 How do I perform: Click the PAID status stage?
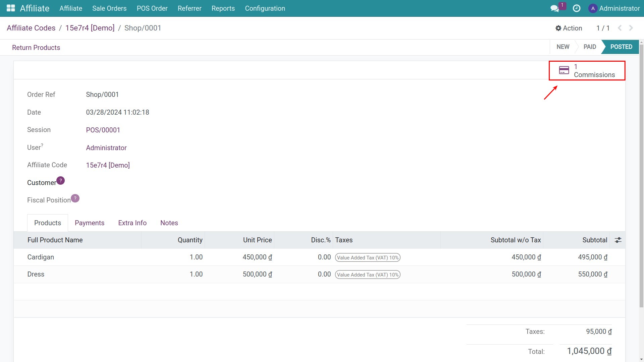tap(590, 47)
